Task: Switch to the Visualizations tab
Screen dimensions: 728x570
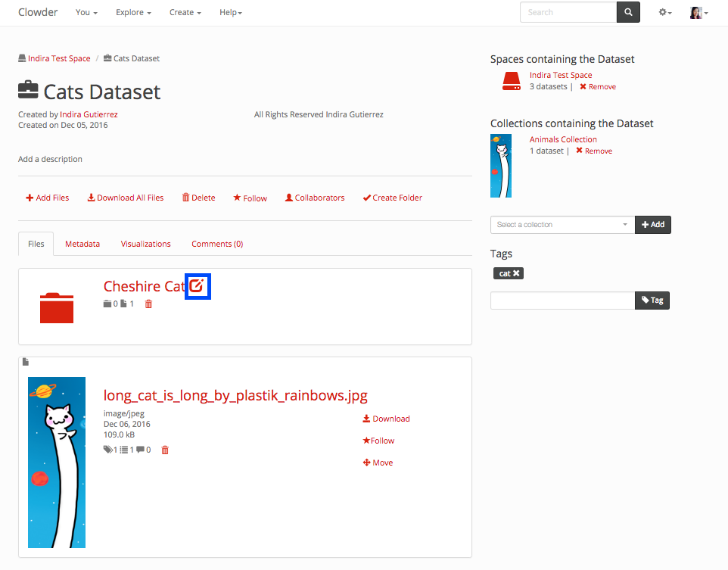Action: pos(146,244)
